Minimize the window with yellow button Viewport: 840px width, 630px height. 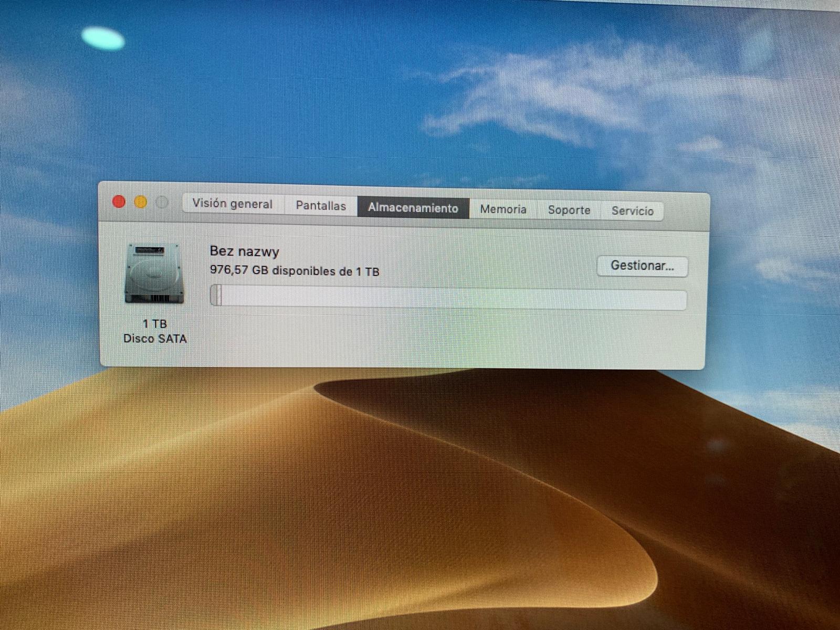141,202
